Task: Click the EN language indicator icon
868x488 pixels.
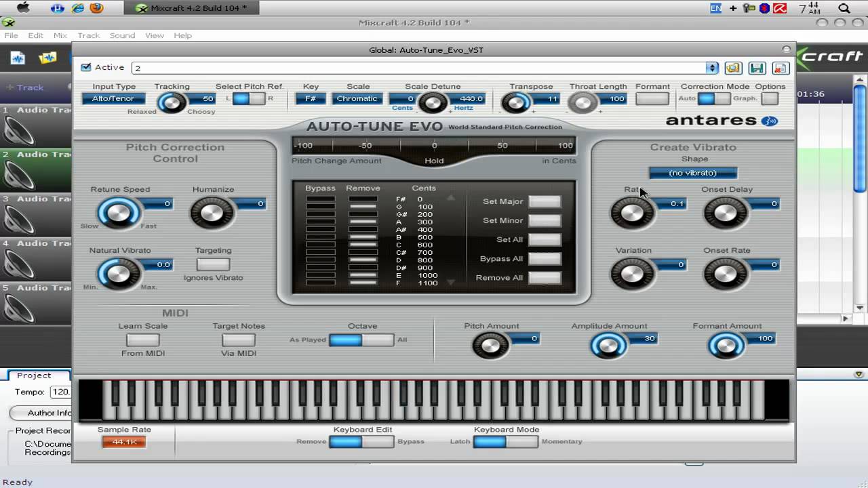Action: point(715,8)
